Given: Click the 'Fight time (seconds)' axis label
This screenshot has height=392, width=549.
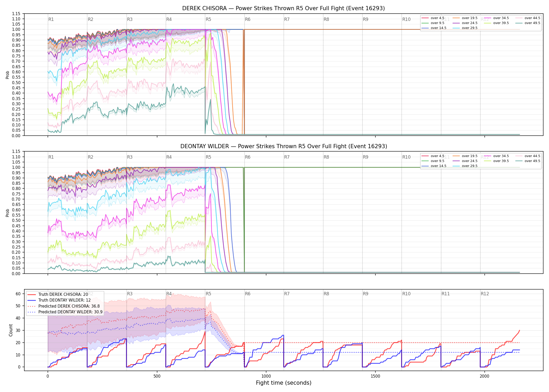Looking at the screenshot, I should pos(284,383).
